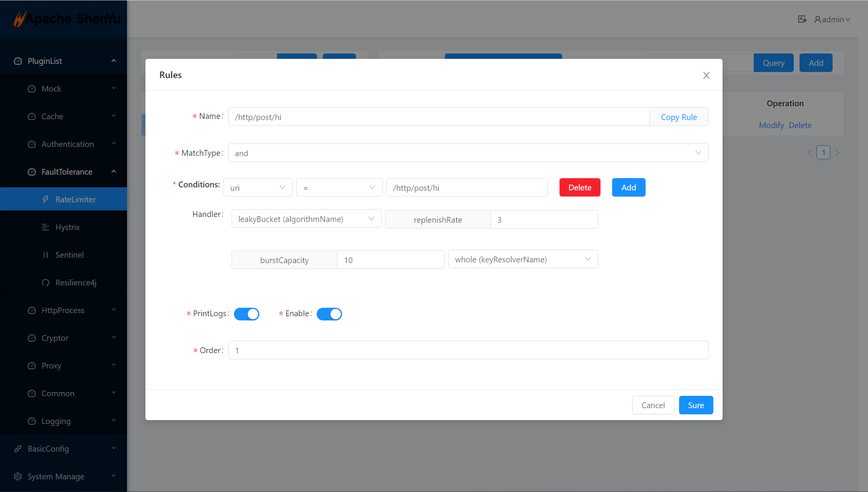Screen dimensions: 868x492
Task: Click the Copy Rule button
Action: point(679,117)
